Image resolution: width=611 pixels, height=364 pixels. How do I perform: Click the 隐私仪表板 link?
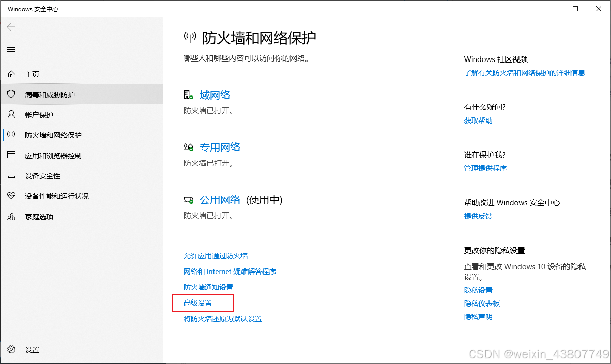(x=482, y=304)
